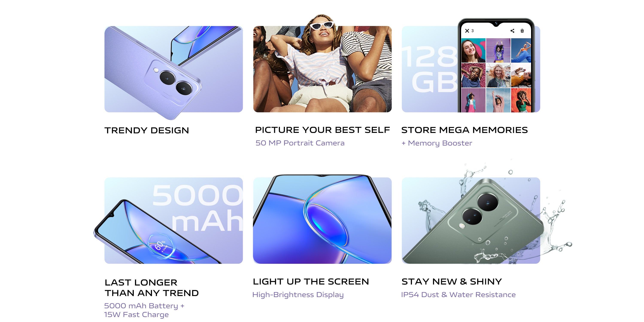Click the trash delete icon in the gallery
The image size is (644, 322).
pos(522,31)
